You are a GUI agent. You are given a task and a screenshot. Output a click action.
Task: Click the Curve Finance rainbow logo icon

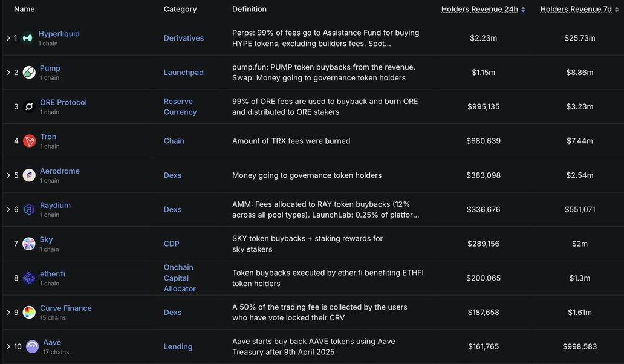click(29, 313)
